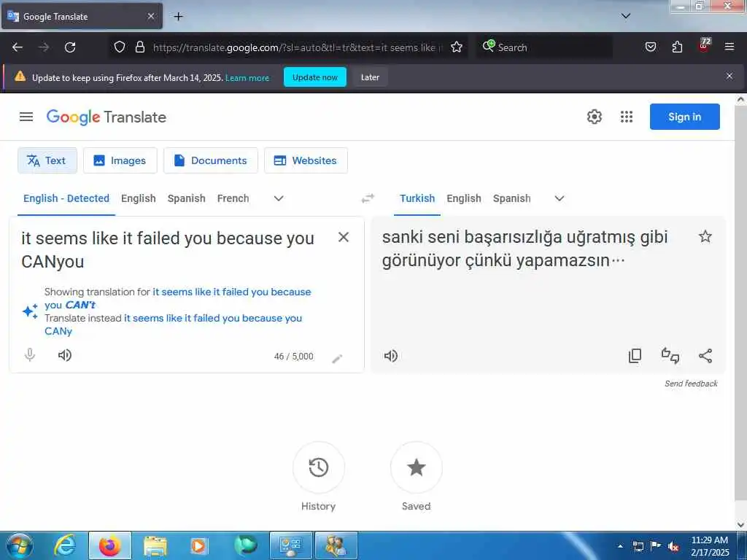Open Windows Start menu
The image size is (747, 560).
tap(20, 545)
